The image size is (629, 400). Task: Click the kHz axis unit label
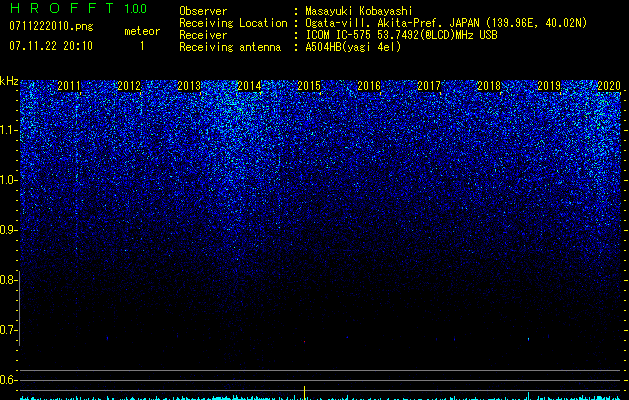(x=9, y=81)
